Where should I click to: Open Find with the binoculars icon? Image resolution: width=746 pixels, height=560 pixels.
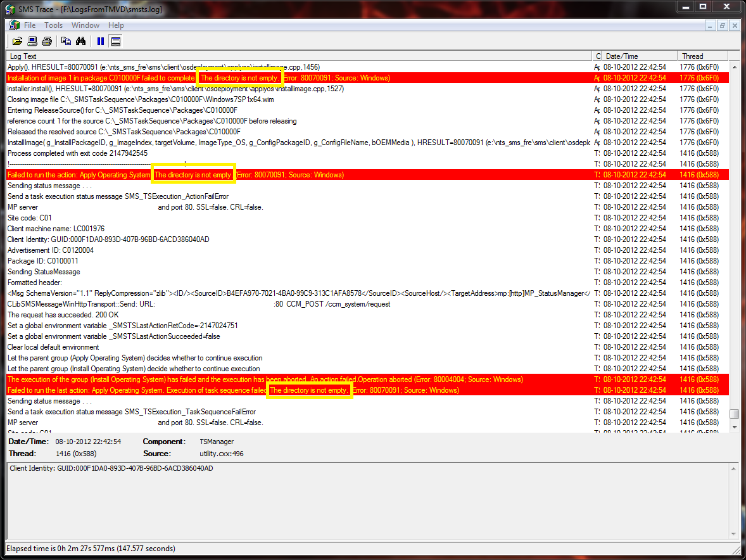point(80,41)
